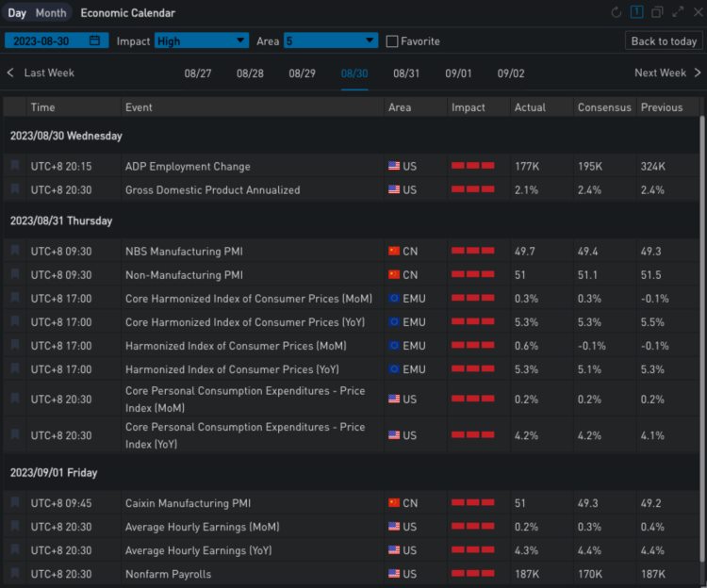Switch to Month view
The height and width of the screenshot is (588, 707).
(51, 13)
